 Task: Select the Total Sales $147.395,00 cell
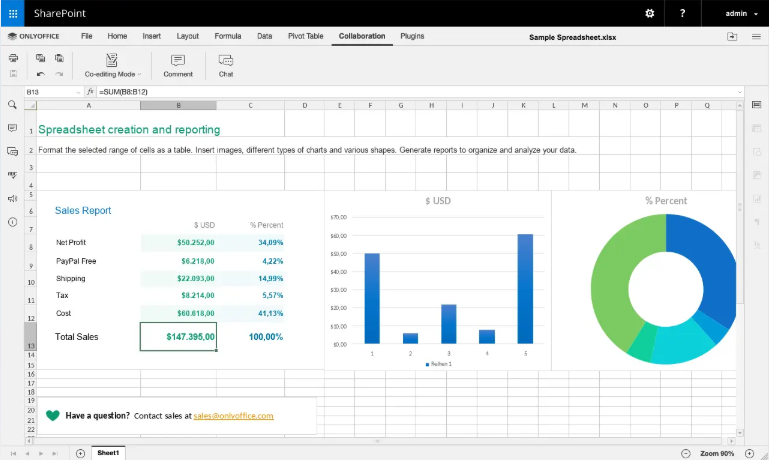click(x=178, y=336)
